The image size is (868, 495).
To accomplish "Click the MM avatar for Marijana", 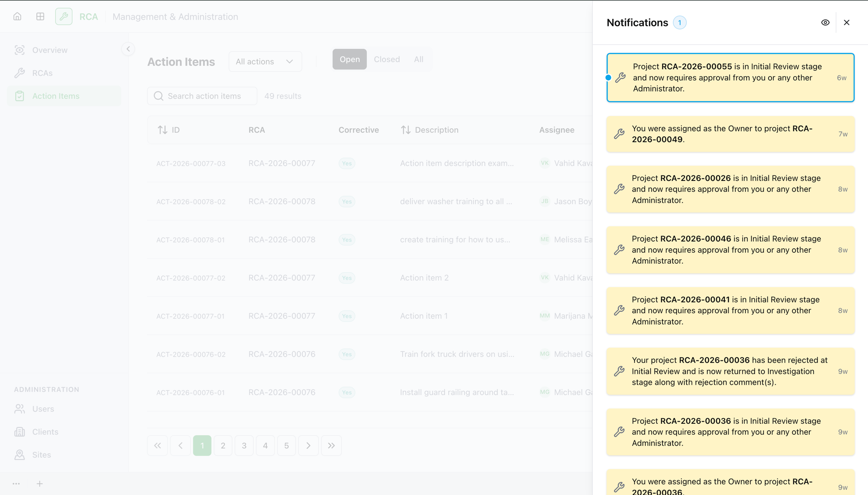I will 545,316.
